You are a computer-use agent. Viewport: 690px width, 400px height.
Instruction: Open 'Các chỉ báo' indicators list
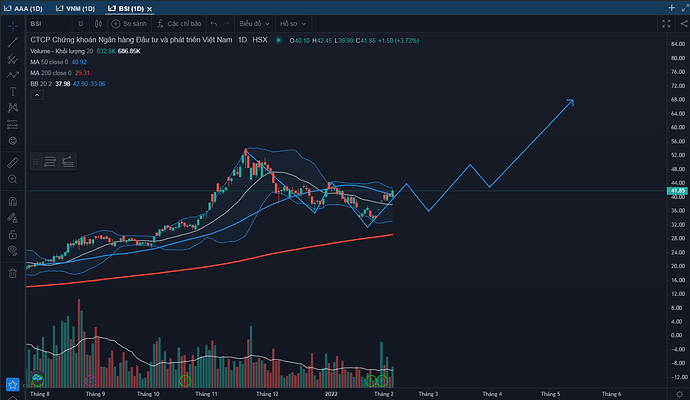point(179,24)
